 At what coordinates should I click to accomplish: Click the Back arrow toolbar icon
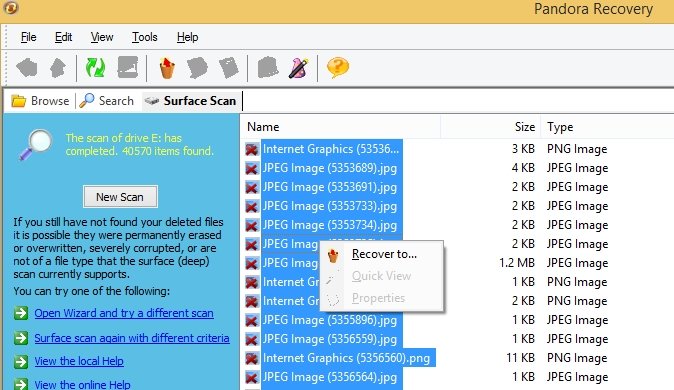click(27, 68)
